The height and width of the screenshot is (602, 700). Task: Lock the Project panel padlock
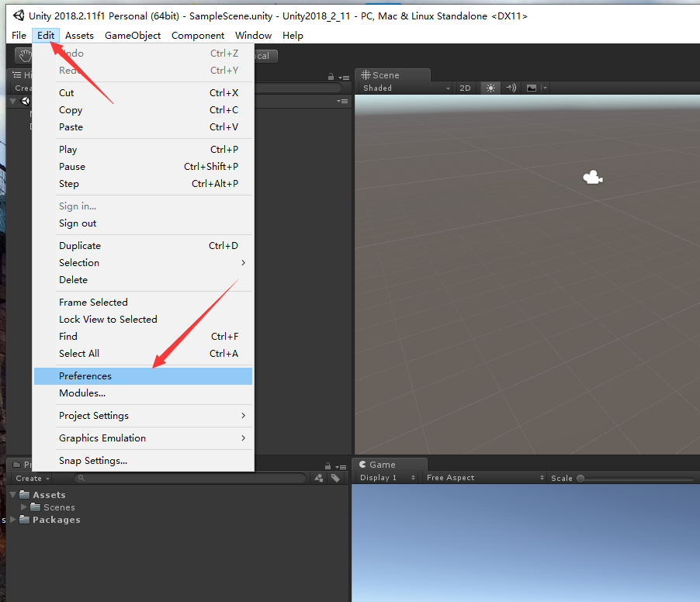point(327,466)
